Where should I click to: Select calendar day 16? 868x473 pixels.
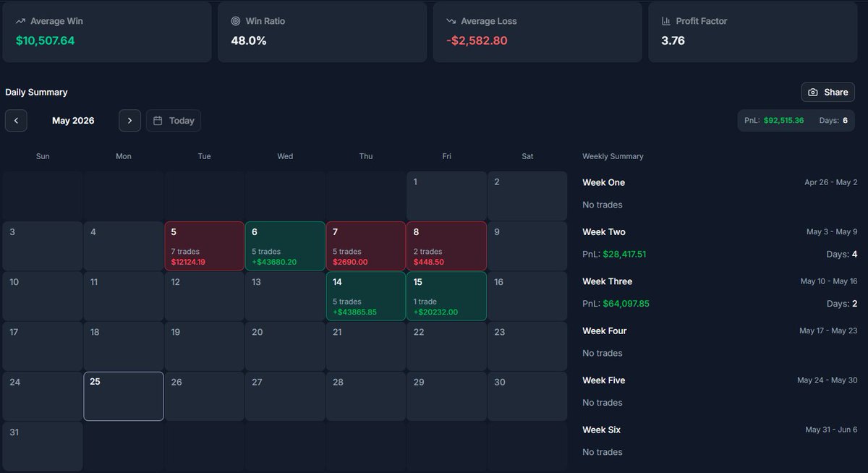pyautogui.click(x=527, y=296)
